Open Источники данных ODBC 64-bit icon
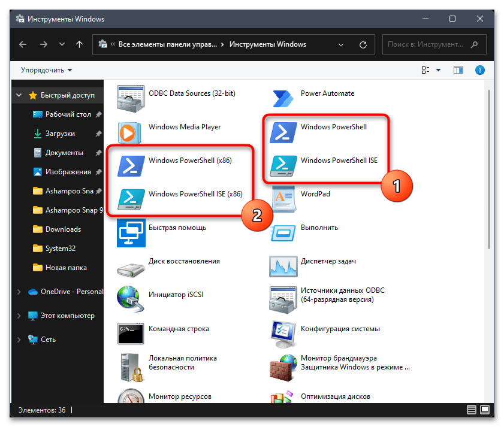The height and width of the screenshot is (427, 504). point(283,300)
